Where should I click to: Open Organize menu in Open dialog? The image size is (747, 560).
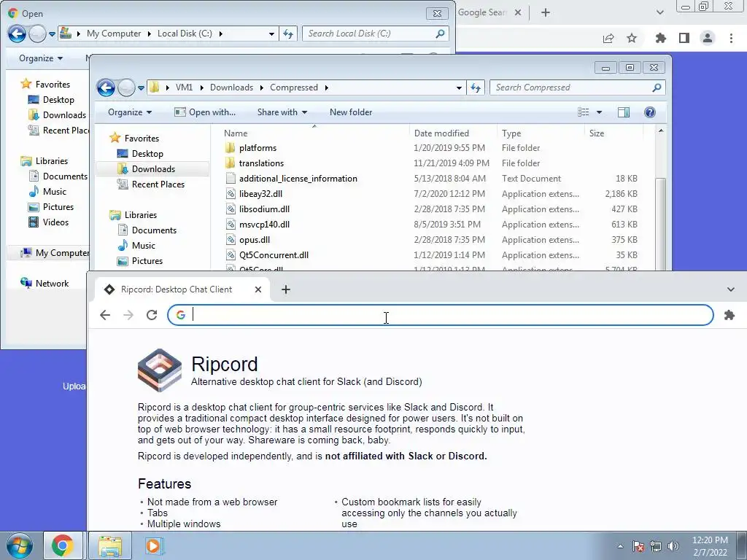click(x=41, y=58)
